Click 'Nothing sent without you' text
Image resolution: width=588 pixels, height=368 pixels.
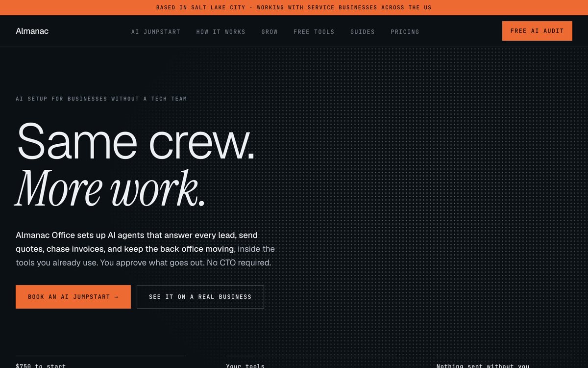pos(483,366)
